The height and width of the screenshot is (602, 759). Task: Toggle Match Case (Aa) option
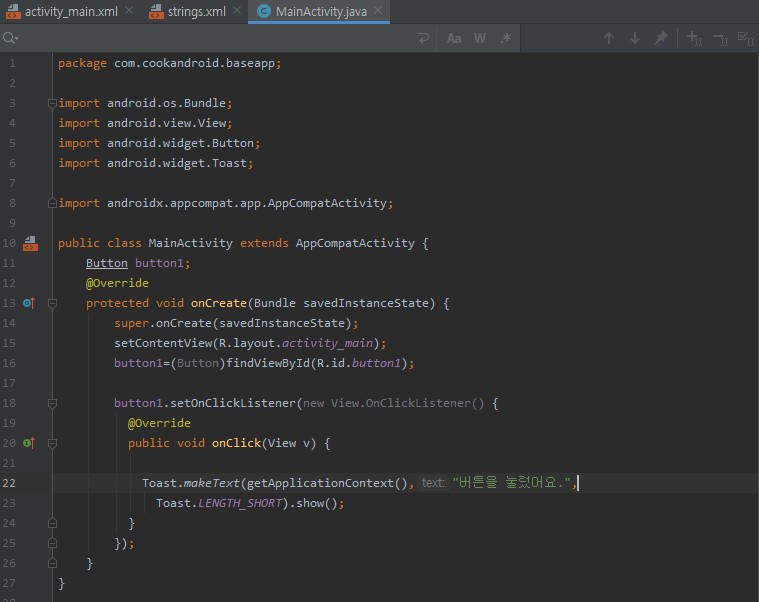(x=454, y=38)
